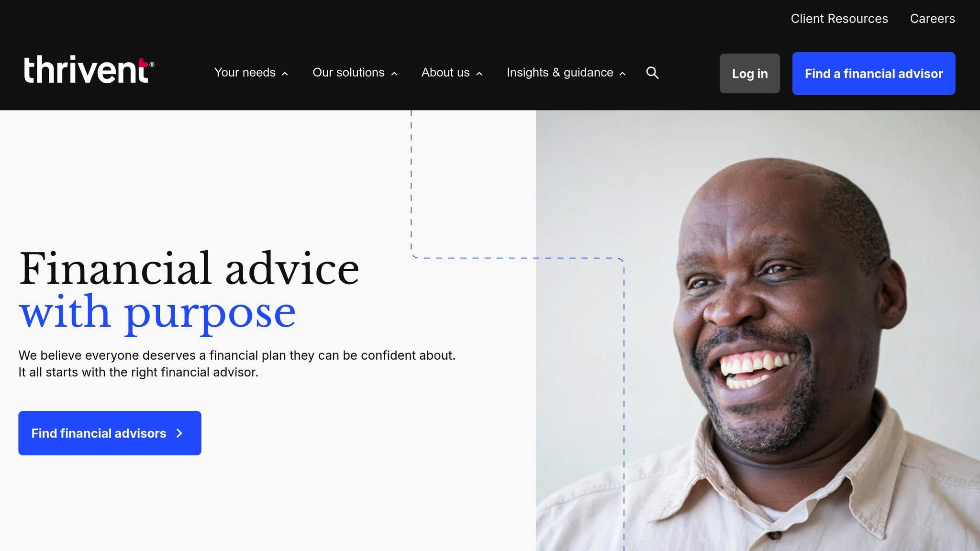Click Find financial advisors hero button
The image size is (980, 551).
110,433
